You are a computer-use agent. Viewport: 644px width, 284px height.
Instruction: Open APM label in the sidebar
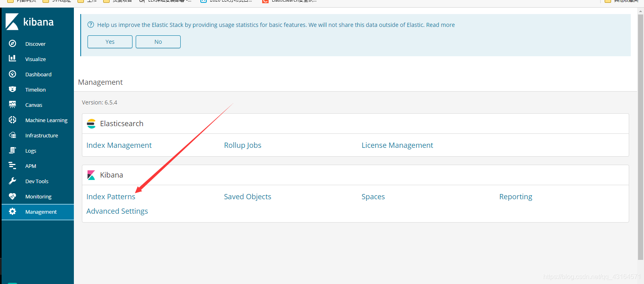(31, 166)
